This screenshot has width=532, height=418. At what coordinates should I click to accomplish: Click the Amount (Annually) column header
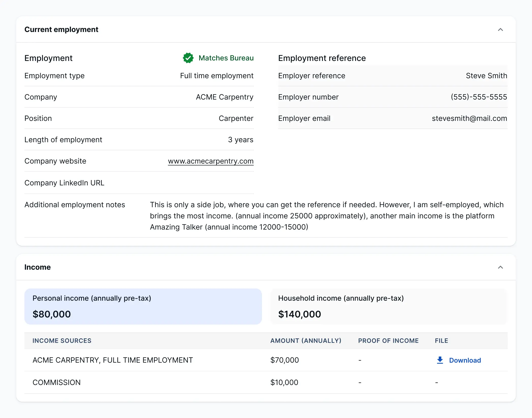(306, 341)
